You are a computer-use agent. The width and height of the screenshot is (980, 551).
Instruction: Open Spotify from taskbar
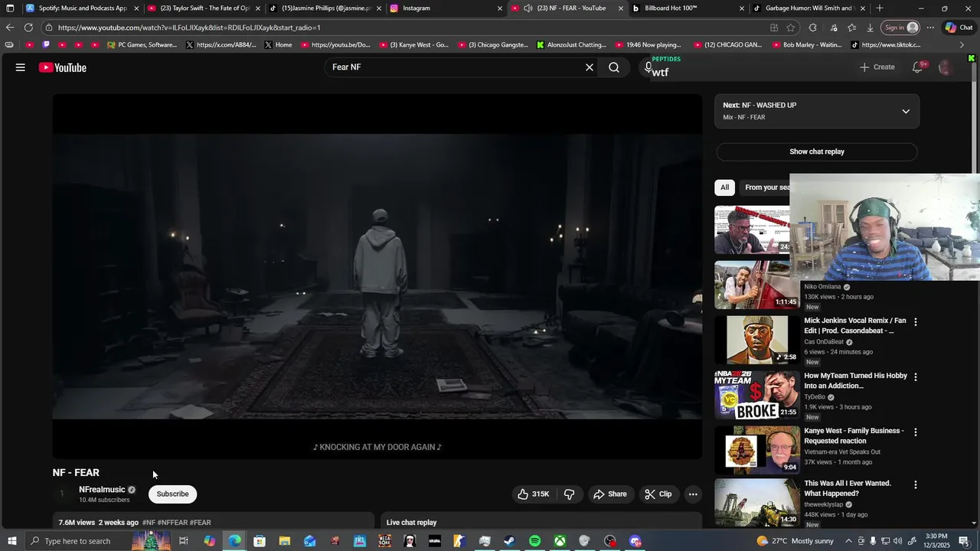tap(534, 541)
